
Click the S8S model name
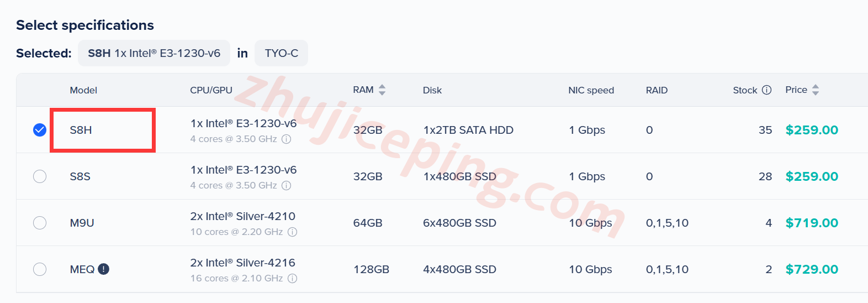tap(80, 176)
